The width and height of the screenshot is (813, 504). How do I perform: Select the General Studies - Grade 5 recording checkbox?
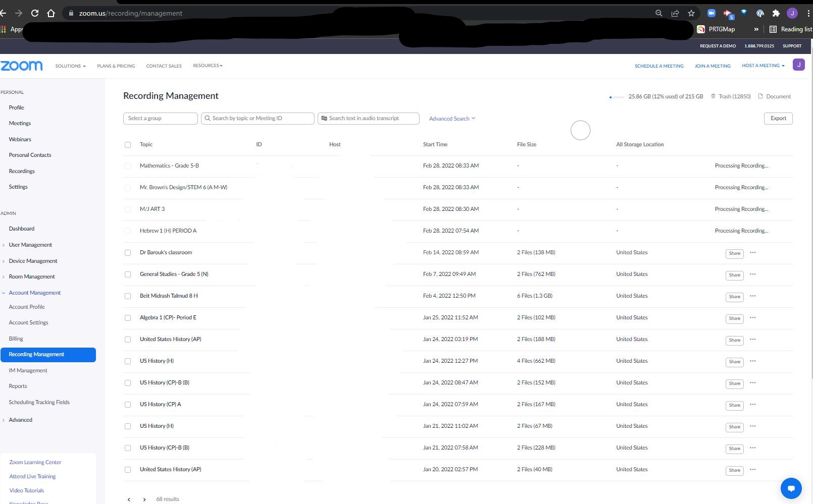coord(128,274)
